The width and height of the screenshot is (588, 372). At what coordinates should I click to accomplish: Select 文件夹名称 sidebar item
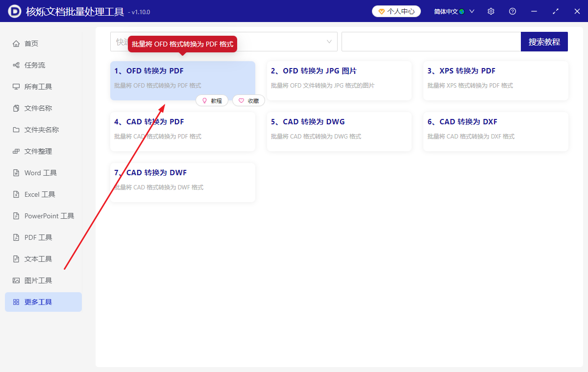pos(43,130)
